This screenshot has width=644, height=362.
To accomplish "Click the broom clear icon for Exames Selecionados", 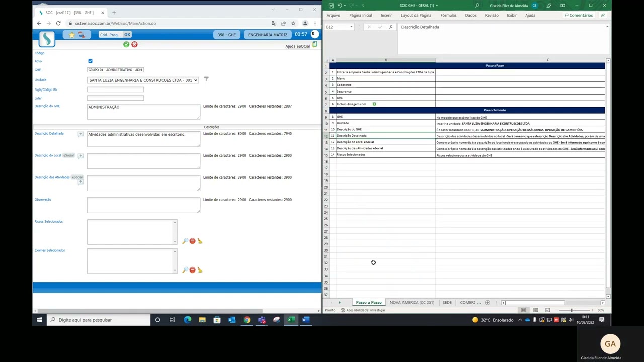I will (x=200, y=270).
